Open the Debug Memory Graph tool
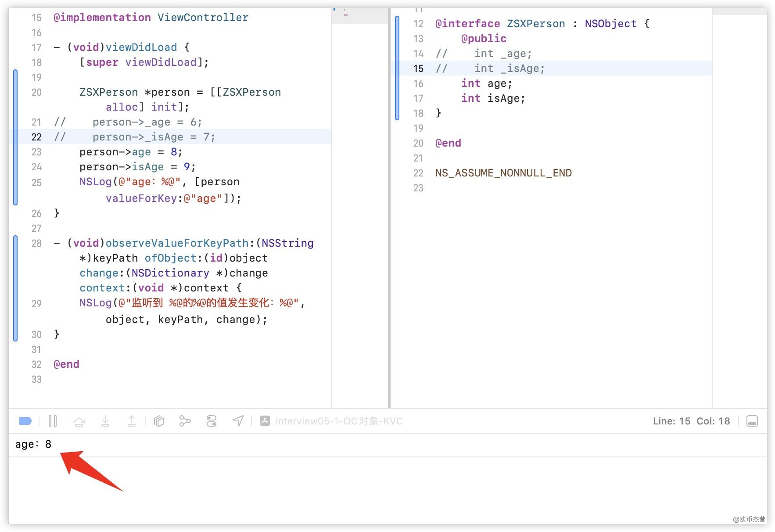 coord(185,421)
